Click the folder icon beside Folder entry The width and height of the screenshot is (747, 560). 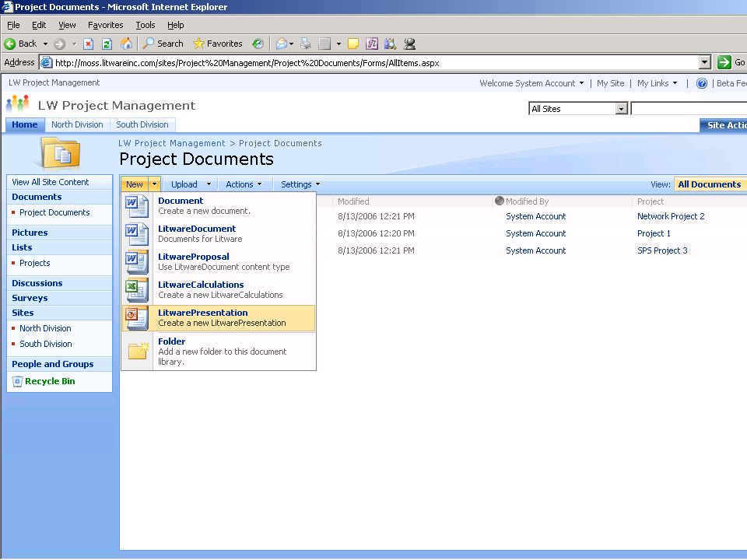point(139,351)
